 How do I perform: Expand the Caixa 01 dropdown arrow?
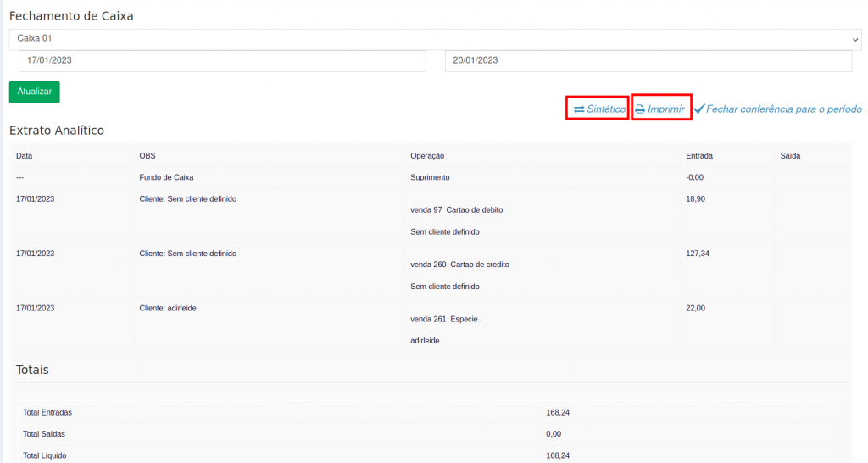[x=854, y=39]
